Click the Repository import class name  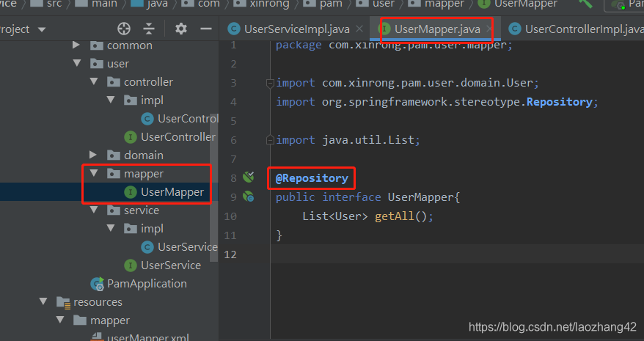(x=560, y=102)
